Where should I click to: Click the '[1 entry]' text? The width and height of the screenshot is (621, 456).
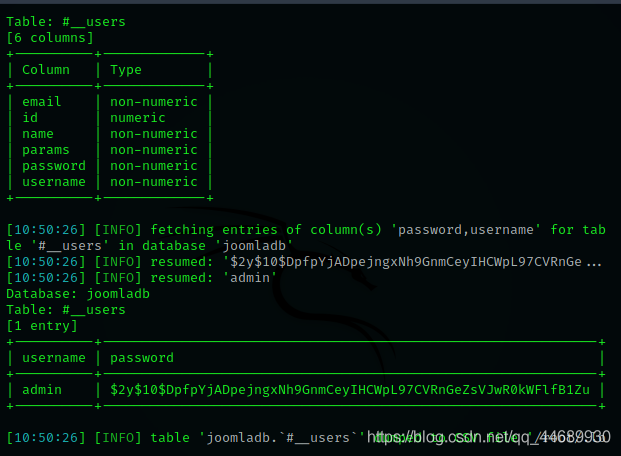pos(42,326)
